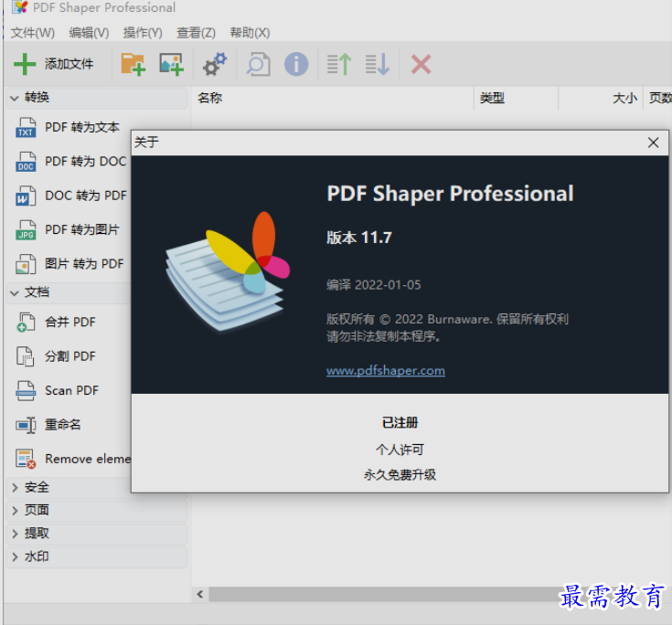The image size is (672, 625).
Task: Click the JPG icon for PDF 转为图片
Action: 26,230
